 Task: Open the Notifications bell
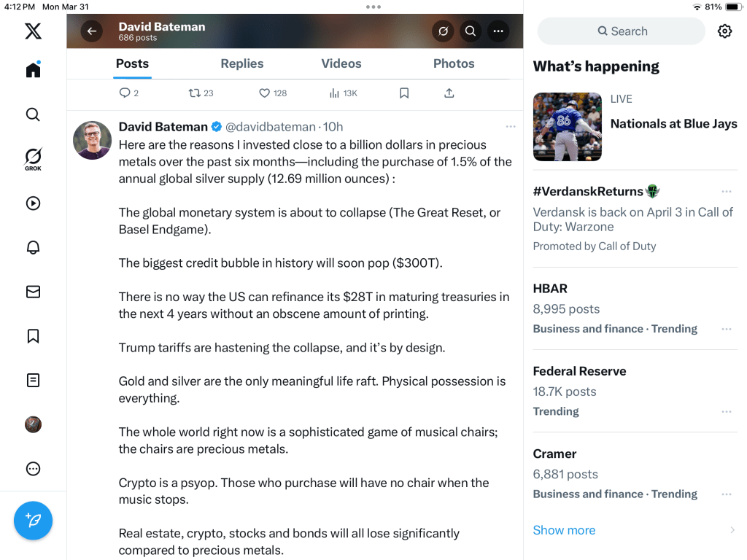point(33,247)
